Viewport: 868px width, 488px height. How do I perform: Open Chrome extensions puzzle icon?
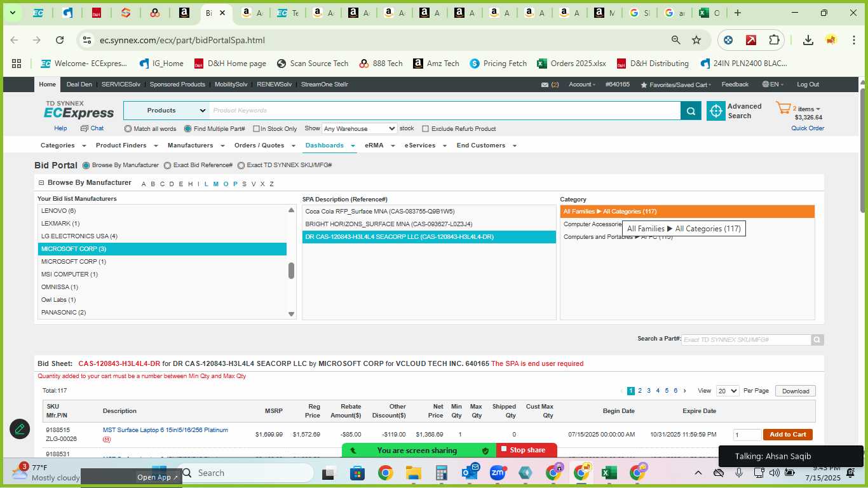774,40
